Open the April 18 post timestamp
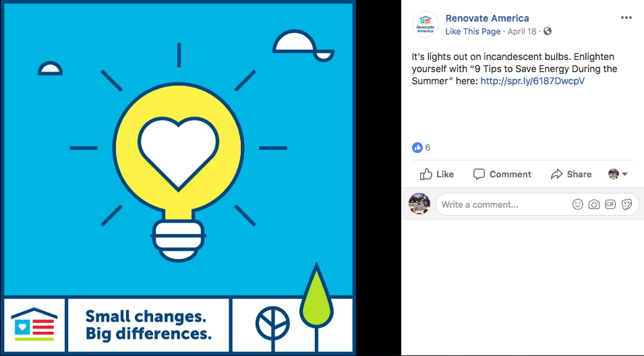Viewport: 644px width, 356px height. click(x=522, y=32)
